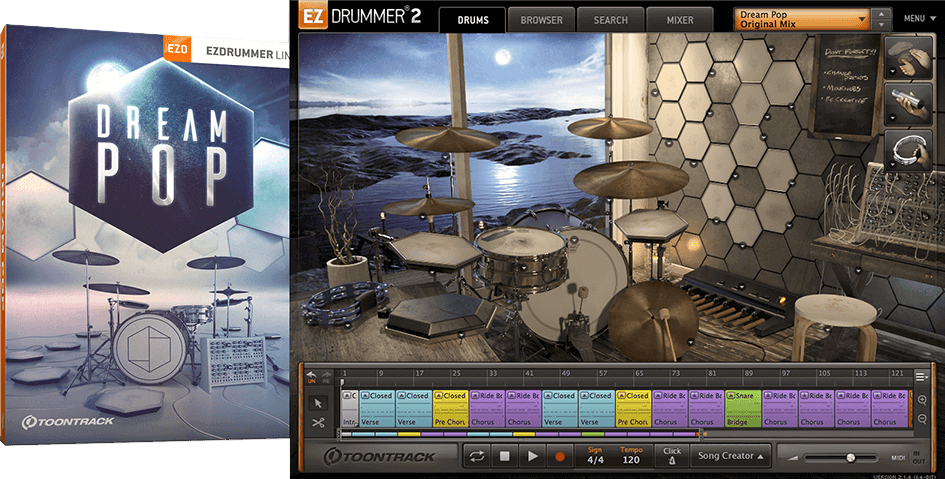
Task: Open the Browser tab
Action: [541, 19]
